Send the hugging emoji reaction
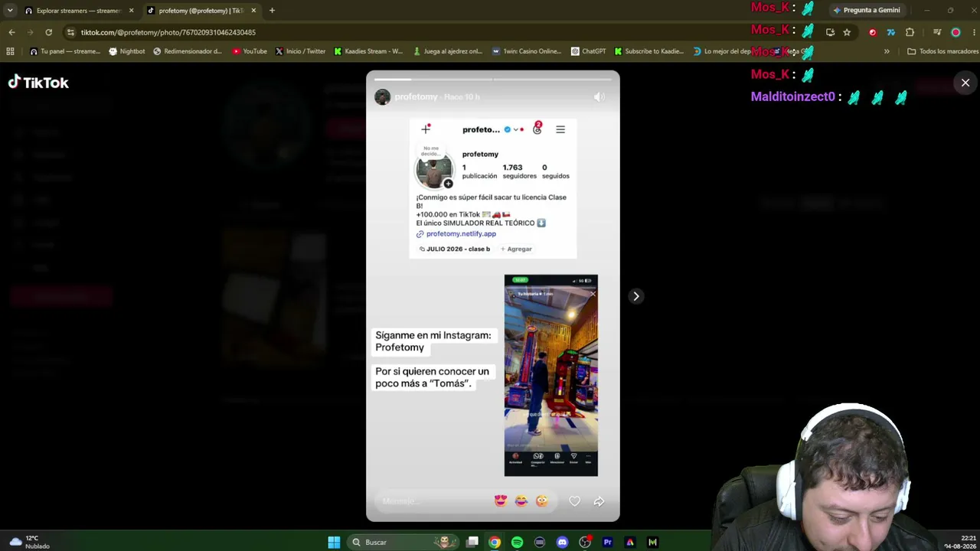This screenshot has height=551, width=980. [542, 501]
